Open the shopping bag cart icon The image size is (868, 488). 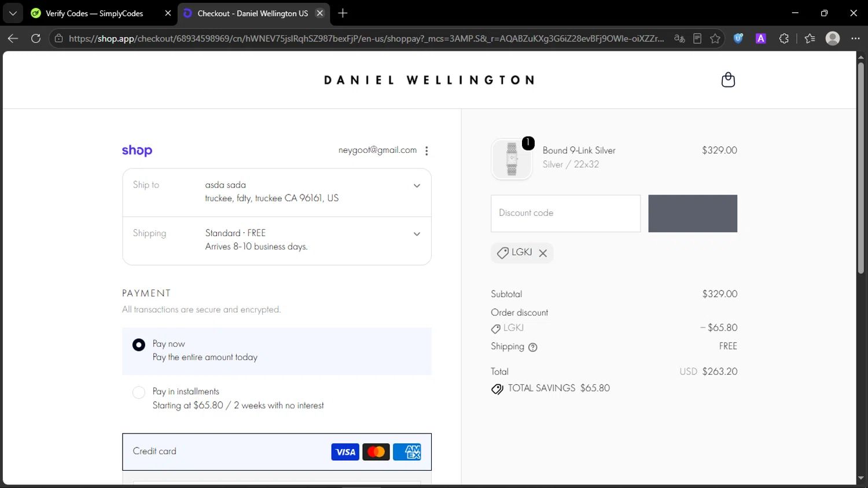(728, 80)
